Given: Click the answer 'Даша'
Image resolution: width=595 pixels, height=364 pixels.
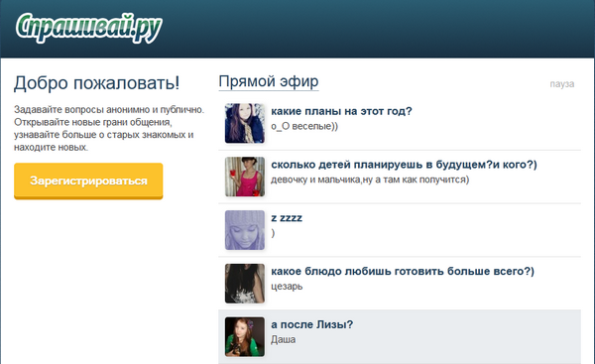Looking at the screenshot, I should [x=283, y=339].
